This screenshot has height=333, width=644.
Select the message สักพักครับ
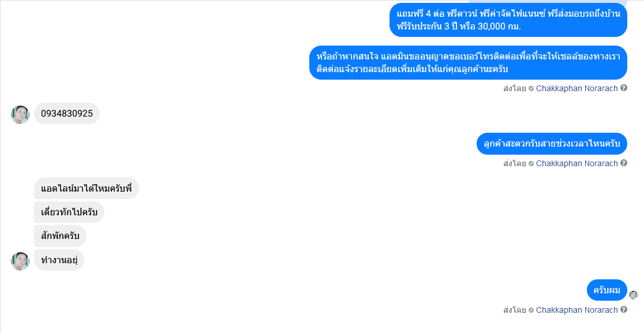[x=60, y=236]
